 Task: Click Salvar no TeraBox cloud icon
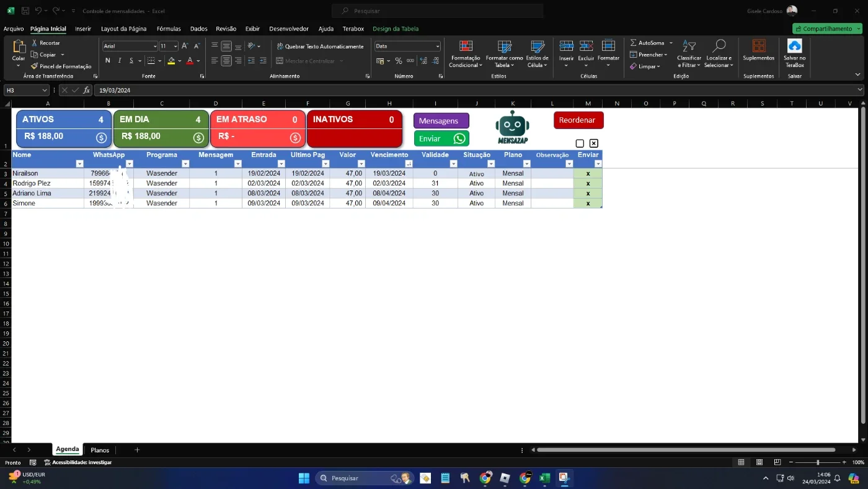pyautogui.click(x=794, y=46)
